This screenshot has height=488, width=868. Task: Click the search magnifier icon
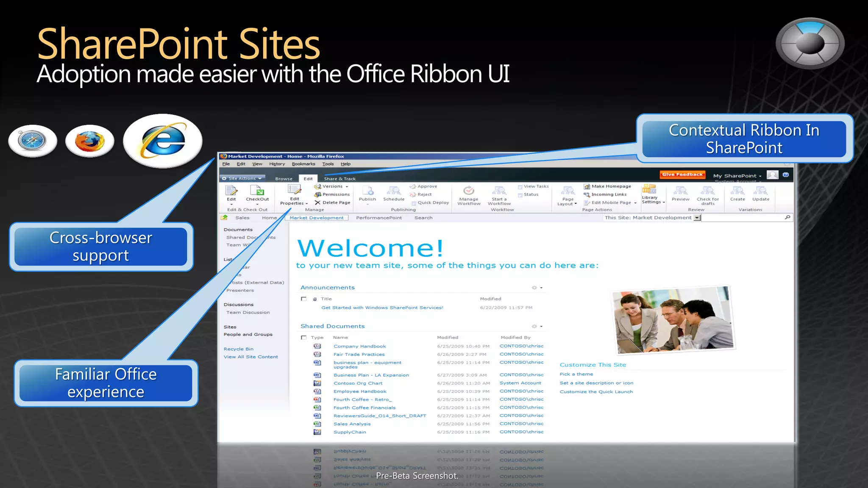point(787,217)
